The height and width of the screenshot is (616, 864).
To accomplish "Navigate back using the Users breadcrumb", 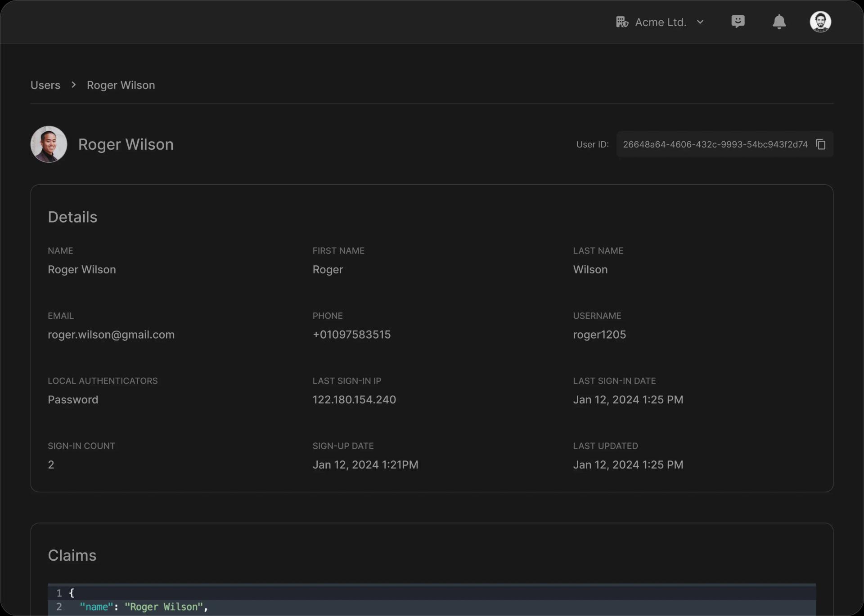I will [45, 85].
